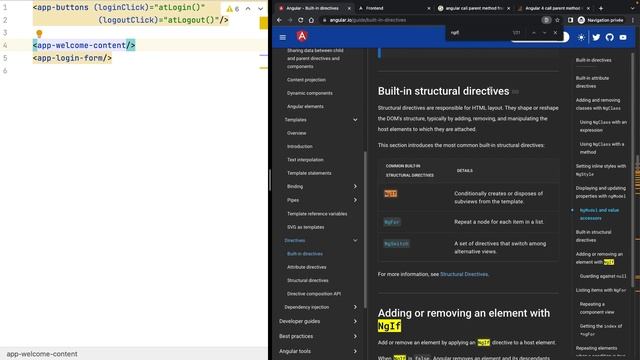Click the browser home button
The height and width of the screenshot is (360, 640).
point(311,20)
